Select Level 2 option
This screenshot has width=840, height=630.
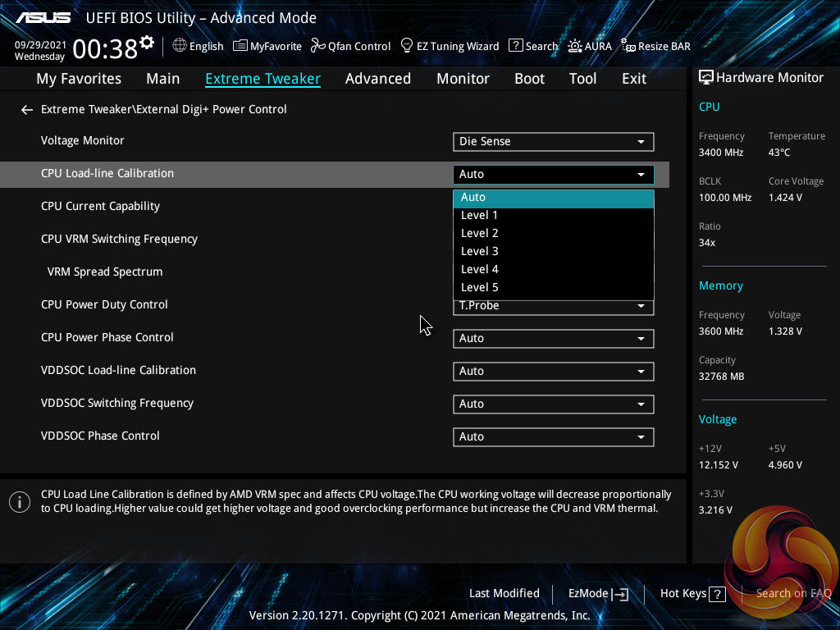click(x=554, y=234)
